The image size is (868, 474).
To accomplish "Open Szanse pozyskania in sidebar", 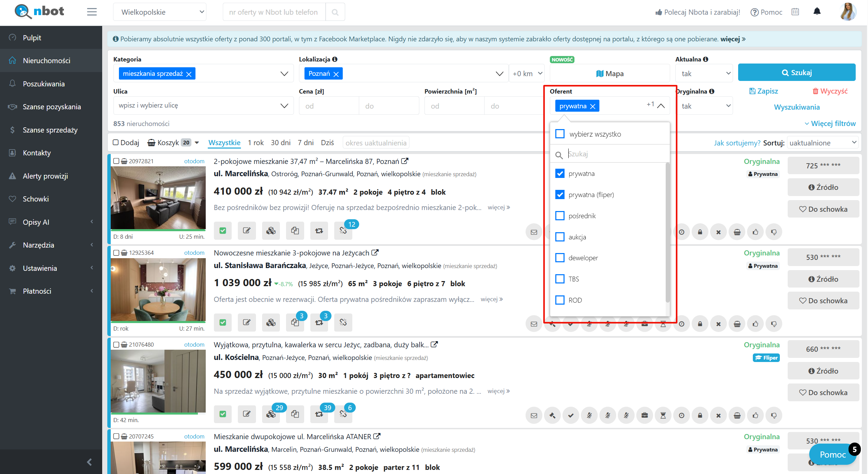I will [52, 107].
